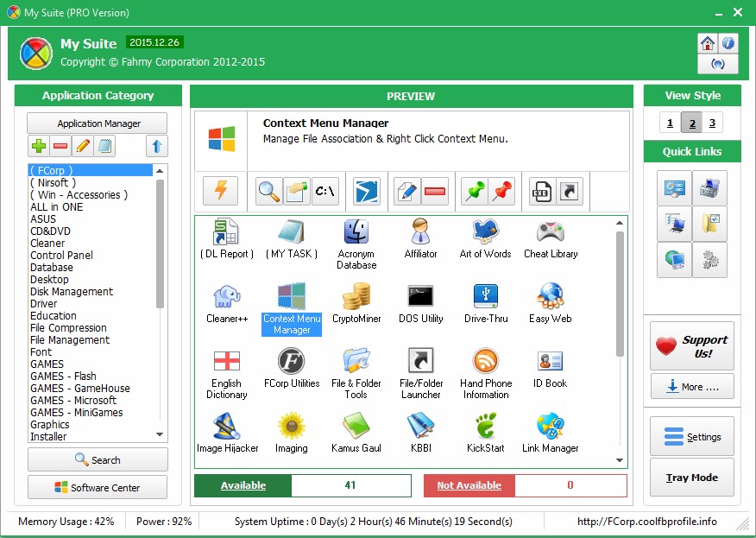This screenshot has height=538, width=756.
Task: Click the More .... download button
Action: tap(692, 387)
